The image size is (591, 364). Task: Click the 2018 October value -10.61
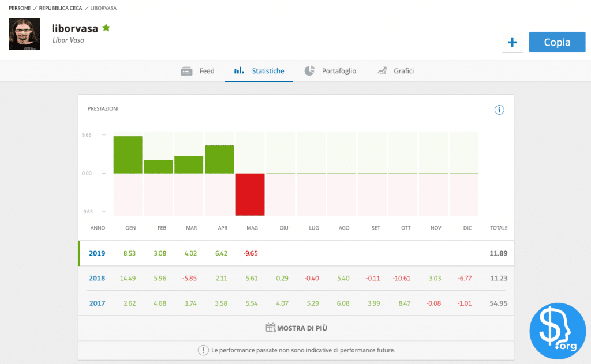(402, 278)
